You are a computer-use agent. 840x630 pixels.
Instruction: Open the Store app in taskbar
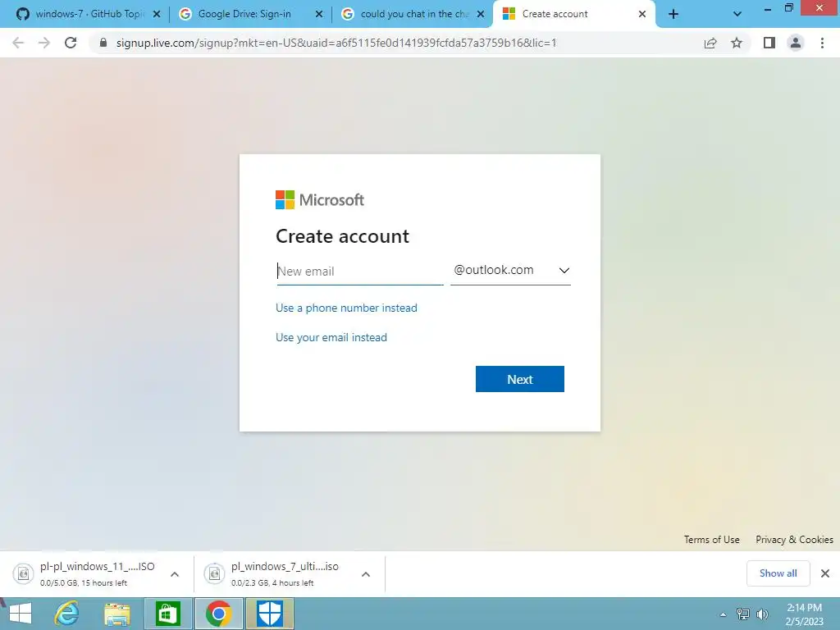tap(167, 614)
